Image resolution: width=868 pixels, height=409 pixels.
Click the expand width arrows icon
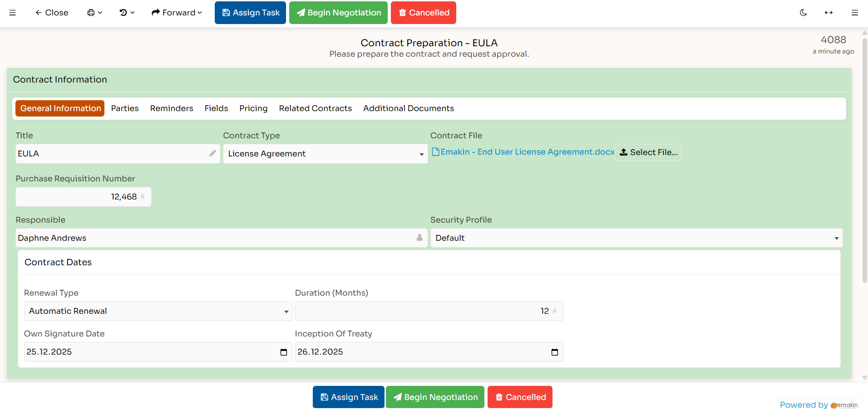click(x=829, y=13)
